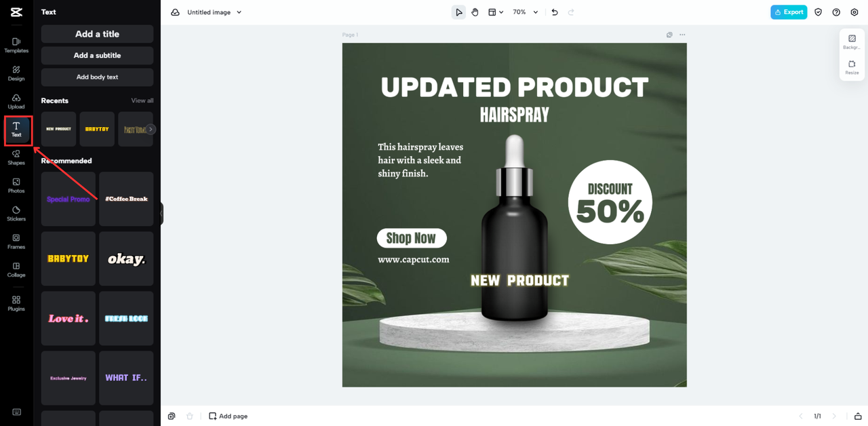The image size is (868, 426).
Task: Open Untitled image name dropdown
Action: tap(214, 12)
